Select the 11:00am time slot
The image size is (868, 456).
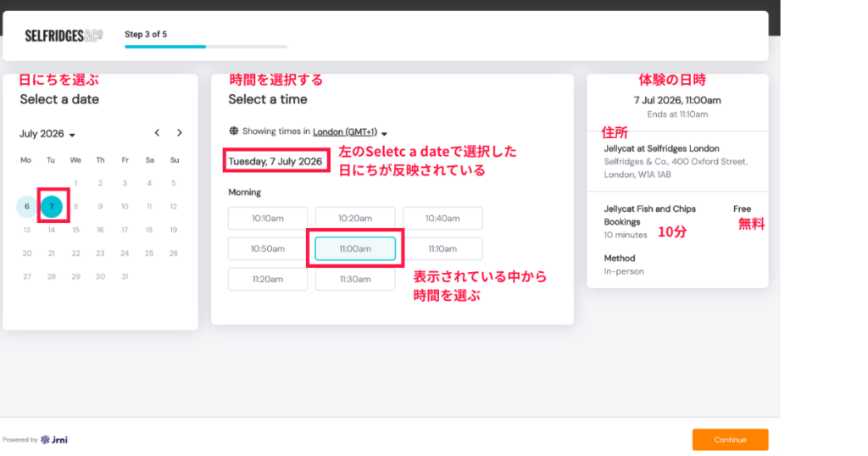tap(355, 248)
